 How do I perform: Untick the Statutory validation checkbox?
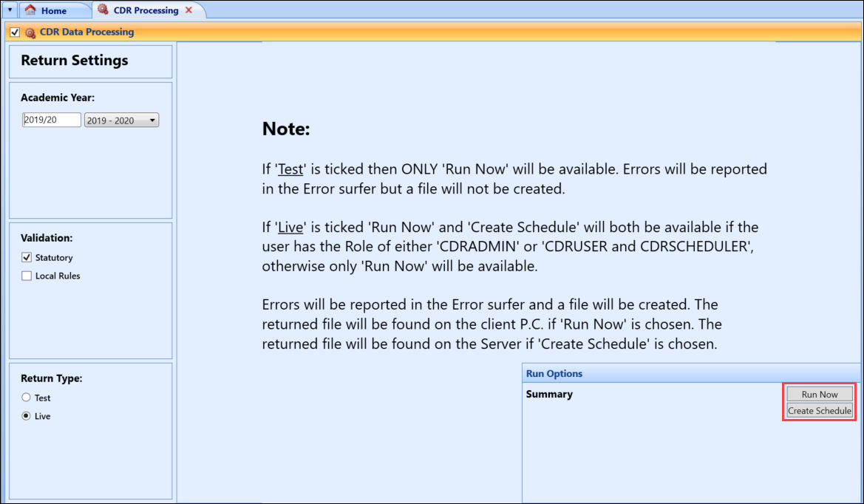pos(27,257)
